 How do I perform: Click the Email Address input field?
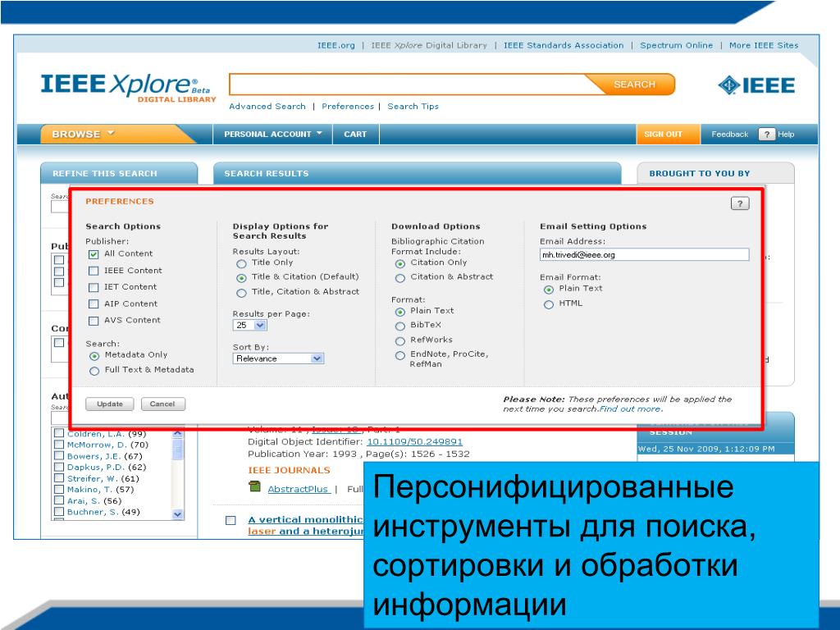tap(644, 255)
